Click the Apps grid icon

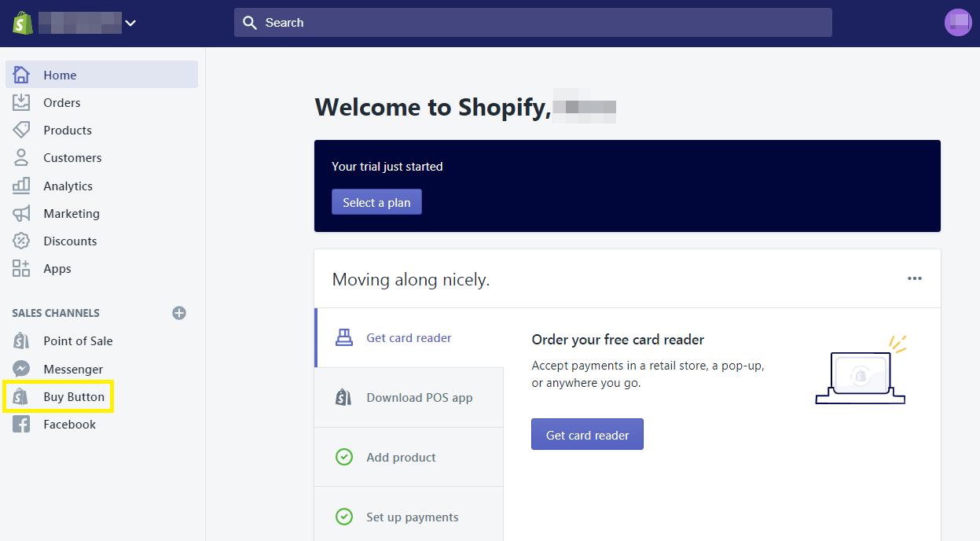pyautogui.click(x=21, y=268)
